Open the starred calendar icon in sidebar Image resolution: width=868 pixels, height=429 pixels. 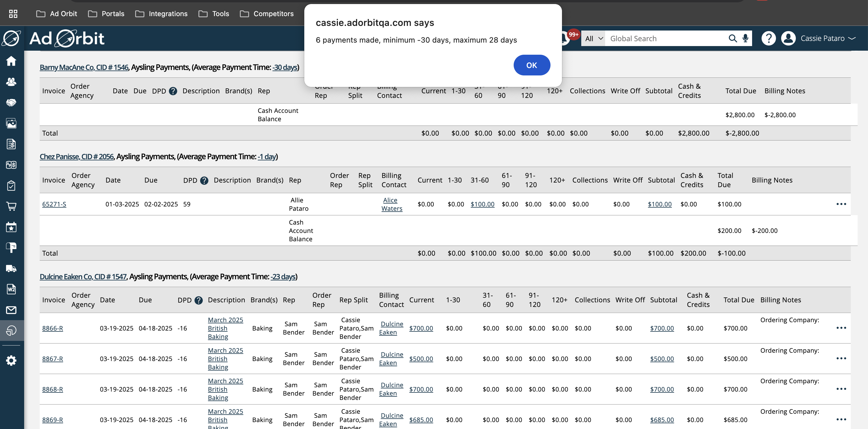[x=12, y=227]
